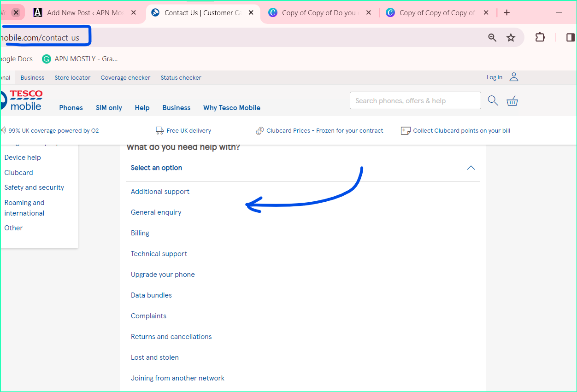
Task: Open Roaming and international from the sidebar
Action: coord(24,207)
